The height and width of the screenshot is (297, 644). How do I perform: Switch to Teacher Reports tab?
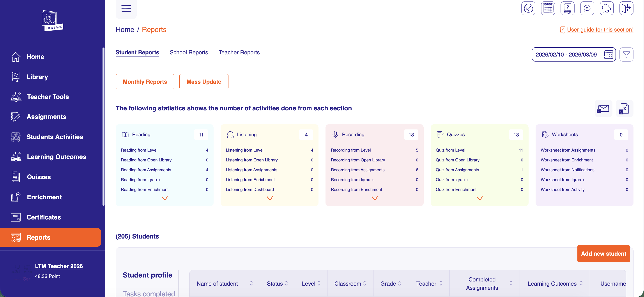pos(239,53)
